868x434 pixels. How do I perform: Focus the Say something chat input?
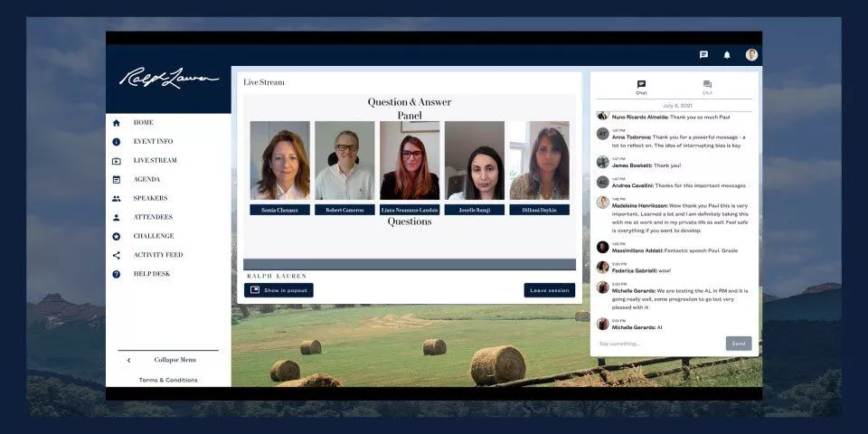point(660,344)
